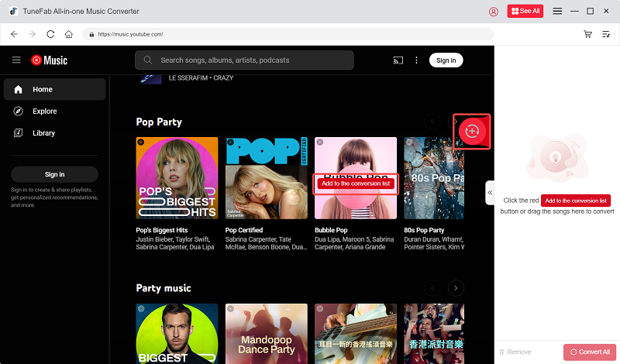This screenshot has width=620, height=364.
Task: Maximize the TuneFab window
Action: click(590, 11)
